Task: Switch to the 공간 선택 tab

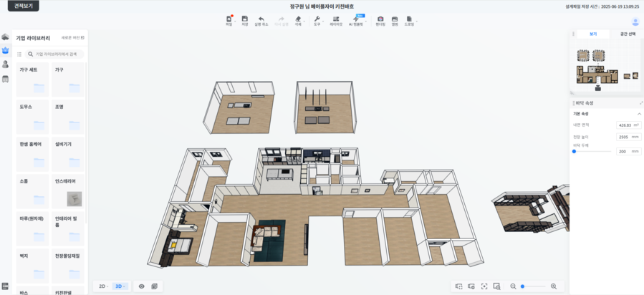Action: pos(626,34)
